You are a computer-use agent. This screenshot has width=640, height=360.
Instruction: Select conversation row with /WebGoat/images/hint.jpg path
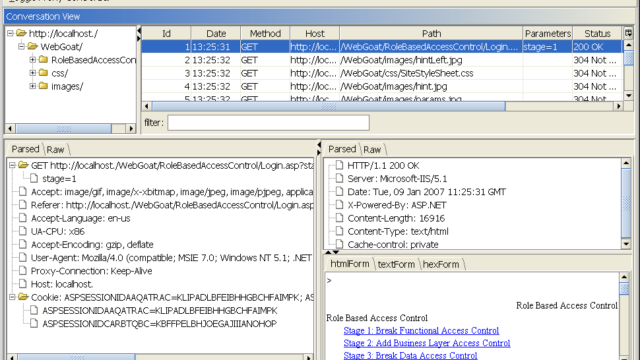coord(382,87)
